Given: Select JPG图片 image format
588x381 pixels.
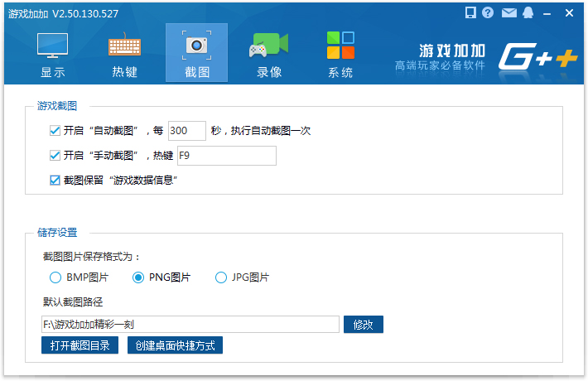Looking at the screenshot, I should coord(221,277).
